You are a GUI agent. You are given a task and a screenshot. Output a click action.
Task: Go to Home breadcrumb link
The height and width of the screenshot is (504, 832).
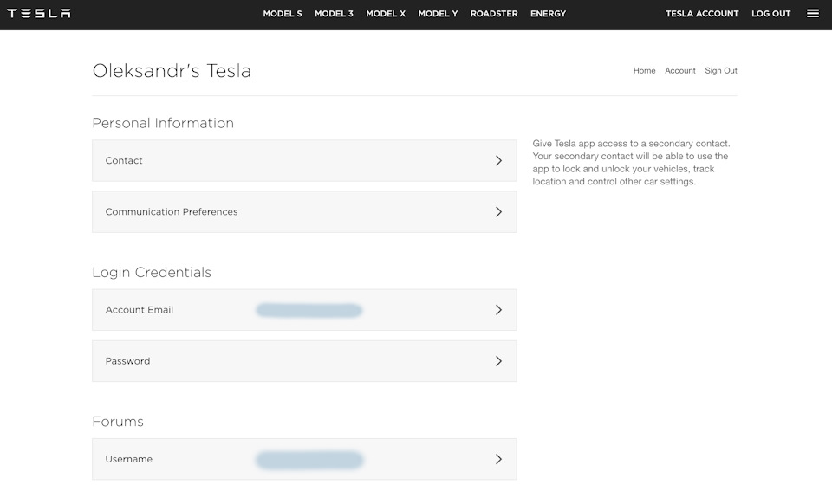pos(644,70)
